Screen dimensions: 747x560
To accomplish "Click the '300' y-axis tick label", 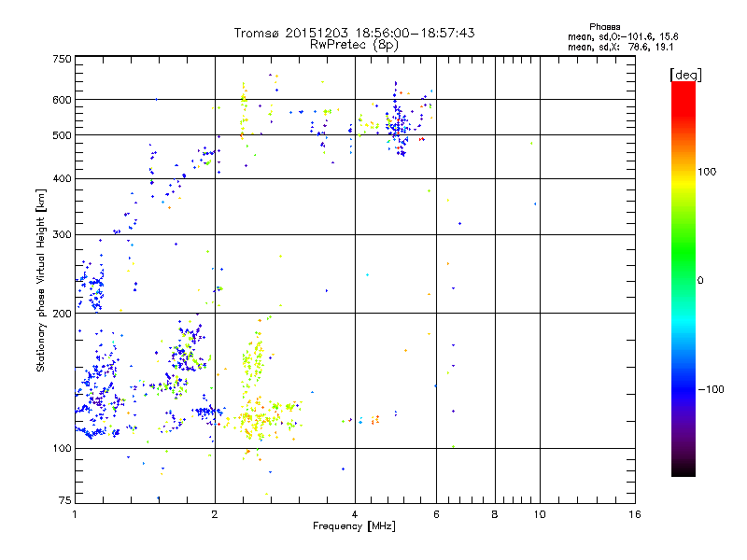I will (62, 235).
